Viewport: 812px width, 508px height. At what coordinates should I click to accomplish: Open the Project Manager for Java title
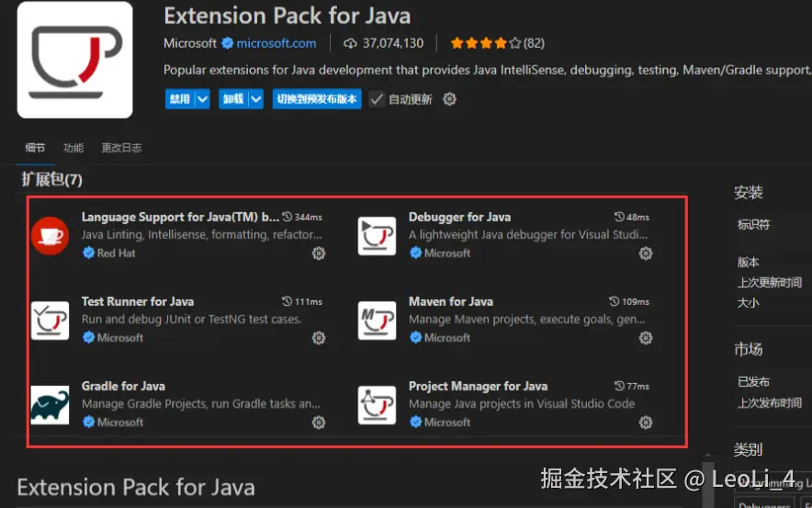click(478, 387)
